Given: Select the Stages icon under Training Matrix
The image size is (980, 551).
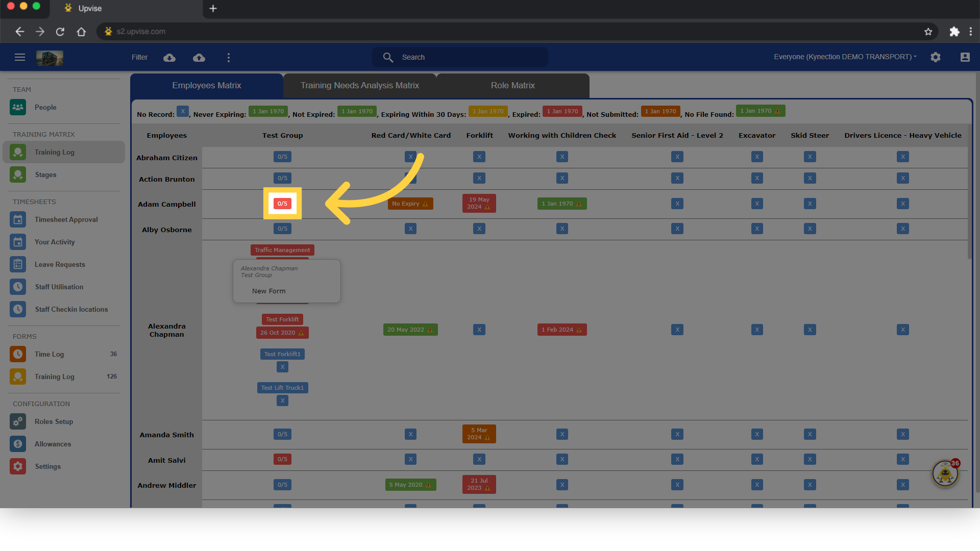Looking at the screenshot, I should [x=18, y=174].
